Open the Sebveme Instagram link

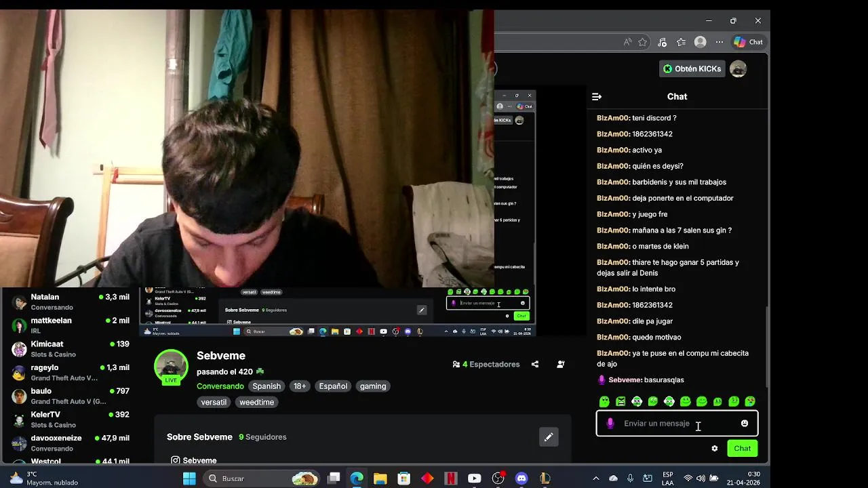(194, 460)
